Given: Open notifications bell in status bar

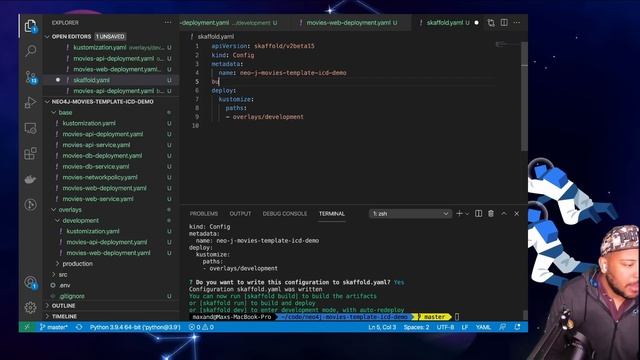Looking at the screenshot, I should pyautogui.click(x=518, y=327).
